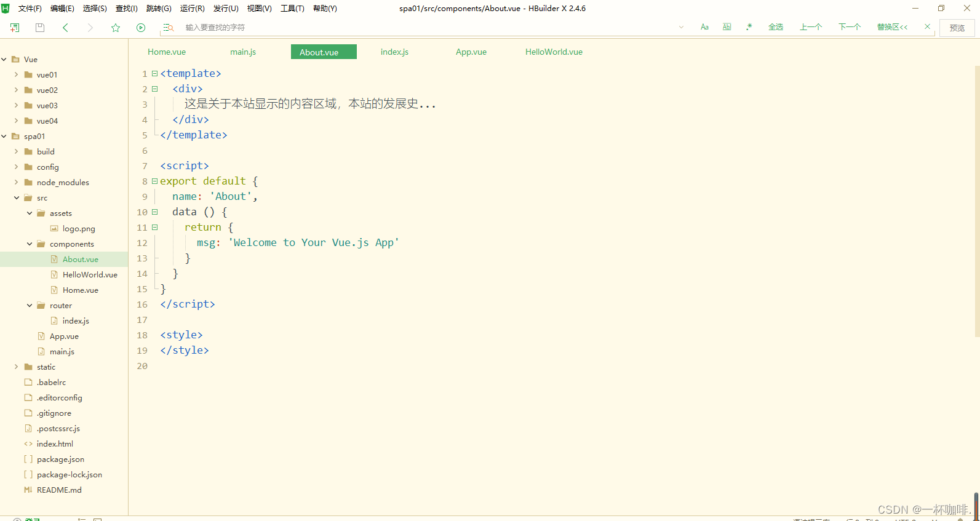Click the package.json bracket file icon
Screen dimensions: 980x521
click(28, 459)
